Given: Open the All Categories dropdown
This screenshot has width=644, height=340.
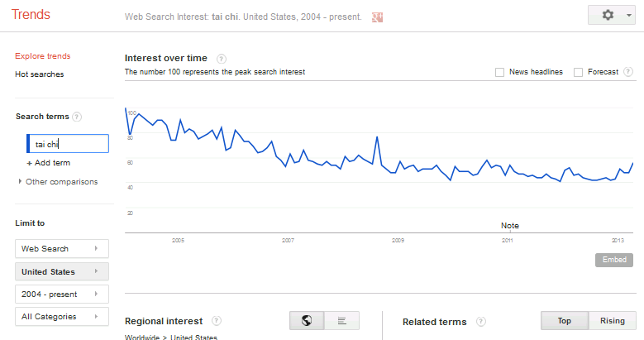Looking at the screenshot, I should tap(62, 317).
